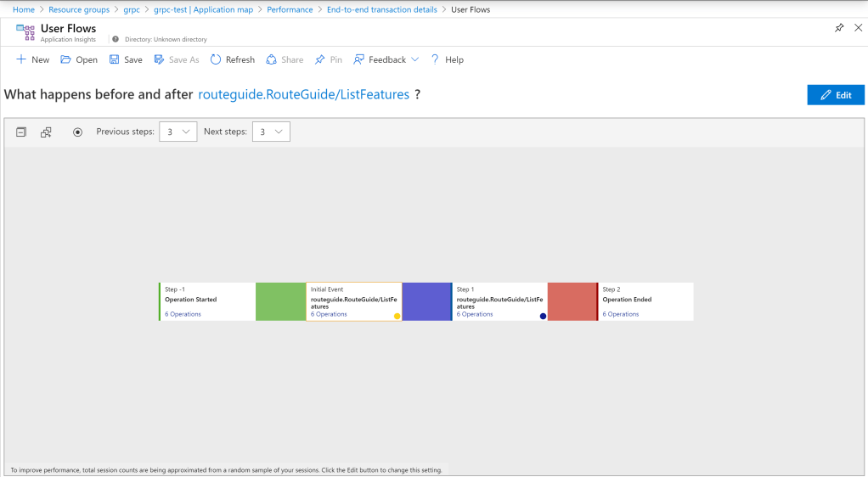Click the yellow dot on Initial Event node
The width and height of the screenshot is (868, 477).
tap(397, 316)
